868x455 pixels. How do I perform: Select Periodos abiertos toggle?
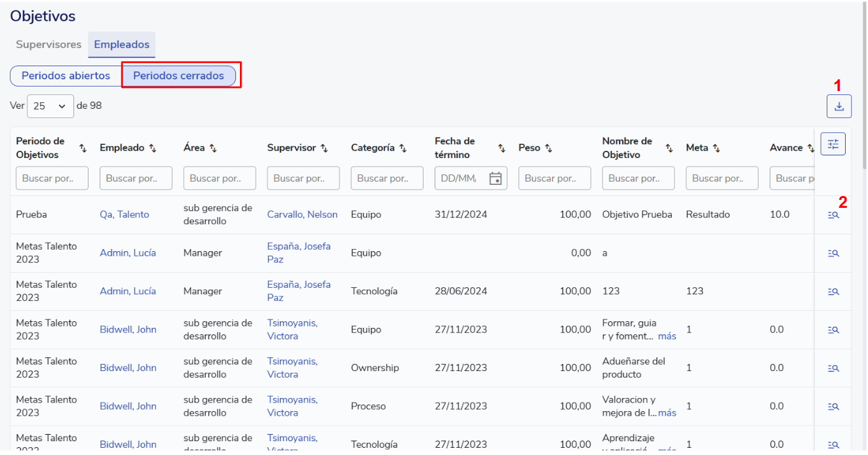point(66,75)
